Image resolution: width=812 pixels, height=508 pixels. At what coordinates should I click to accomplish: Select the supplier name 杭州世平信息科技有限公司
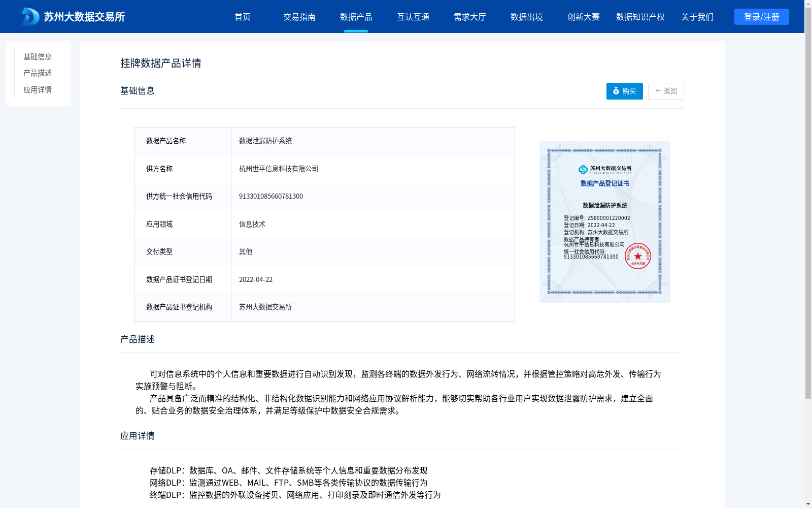tap(279, 169)
